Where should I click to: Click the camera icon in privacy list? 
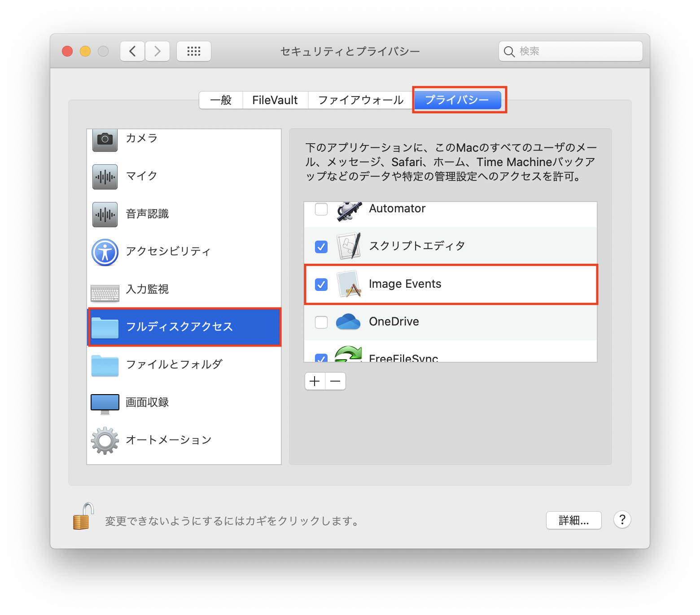click(105, 140)
